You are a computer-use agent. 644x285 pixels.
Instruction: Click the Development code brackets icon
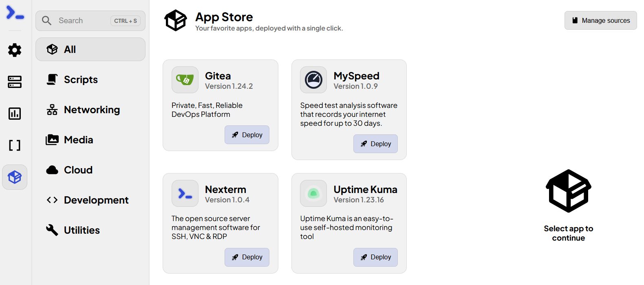coord(52,200)
